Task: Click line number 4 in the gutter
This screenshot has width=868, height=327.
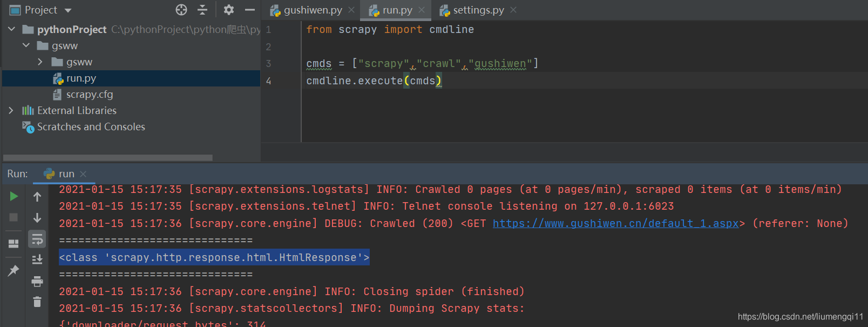Action: coord(269,81)
